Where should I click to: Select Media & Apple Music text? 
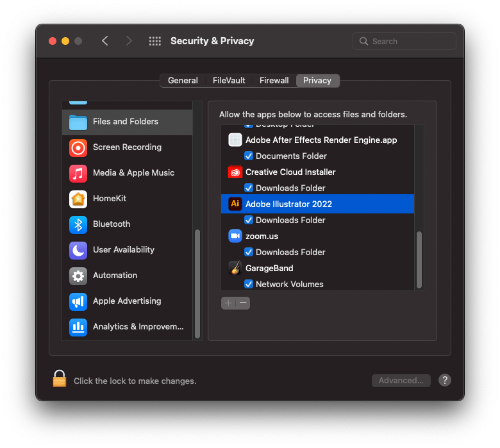pyautogui.click(x=133, y=173)
